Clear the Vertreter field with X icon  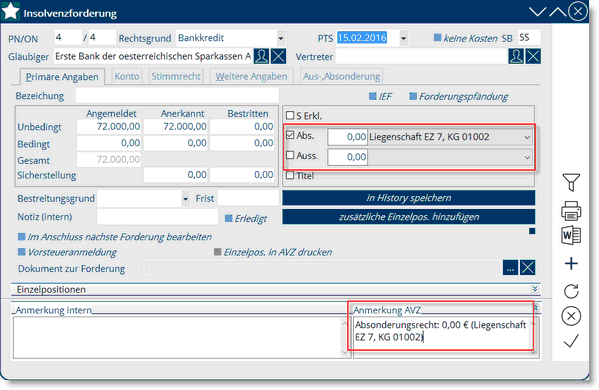pos(533,56)
